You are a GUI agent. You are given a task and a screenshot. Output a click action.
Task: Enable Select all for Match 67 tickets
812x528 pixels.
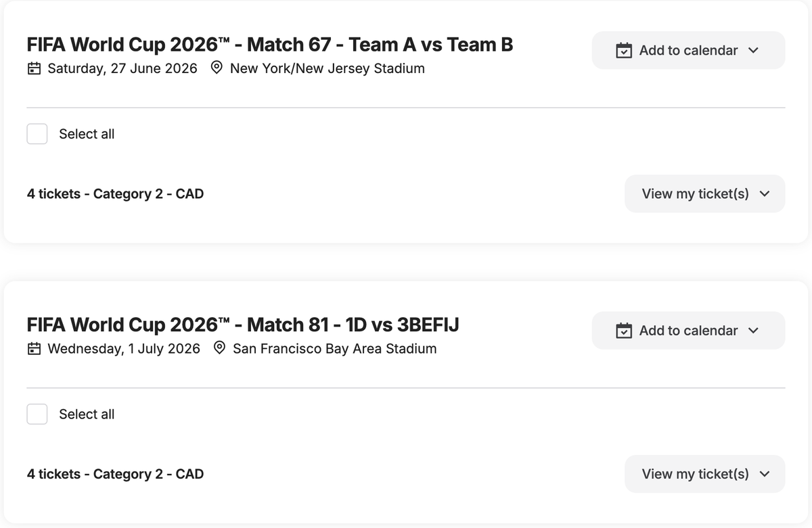(37, 134)
